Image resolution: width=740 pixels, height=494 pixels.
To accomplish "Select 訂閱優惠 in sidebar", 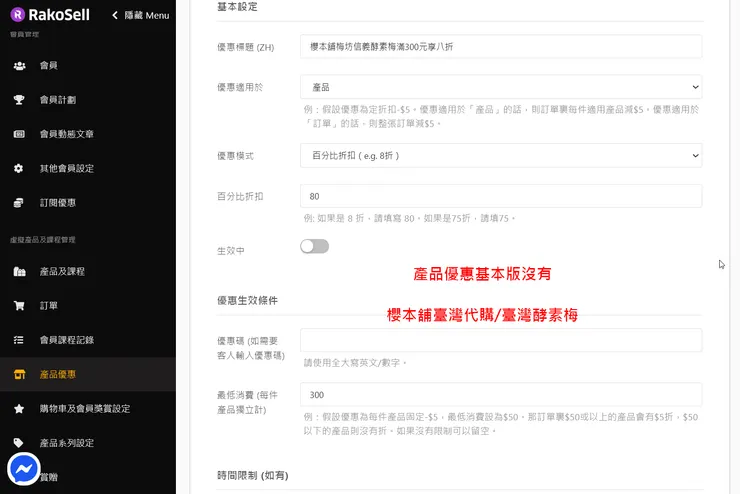I will 88,203.
